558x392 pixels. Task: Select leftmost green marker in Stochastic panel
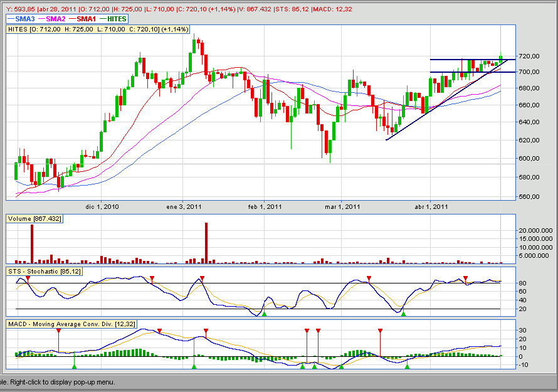(264, 313)
